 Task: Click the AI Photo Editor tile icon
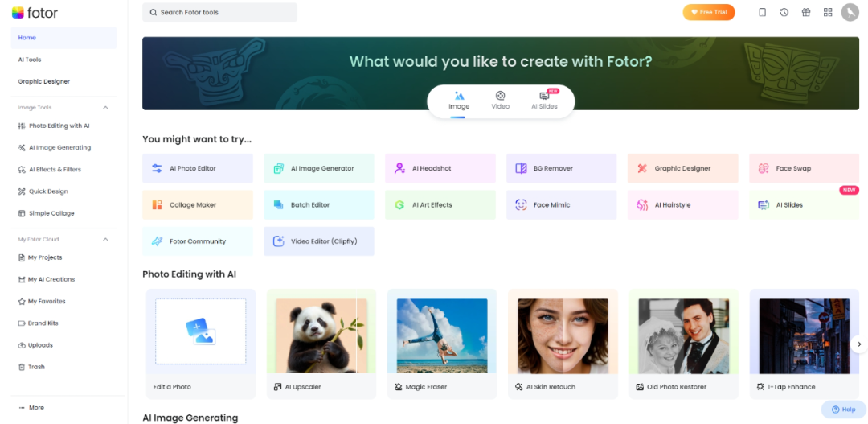point(157,168)
